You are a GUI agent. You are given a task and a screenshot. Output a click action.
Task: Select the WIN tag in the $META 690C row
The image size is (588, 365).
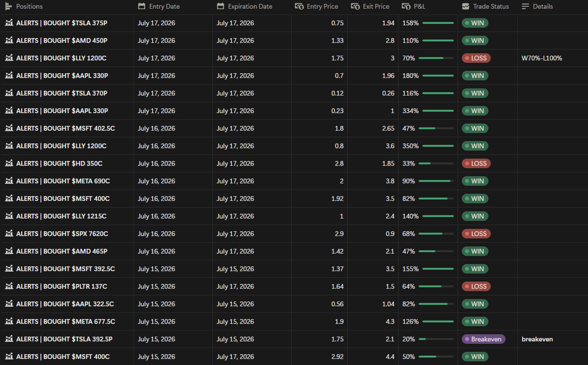475,181
